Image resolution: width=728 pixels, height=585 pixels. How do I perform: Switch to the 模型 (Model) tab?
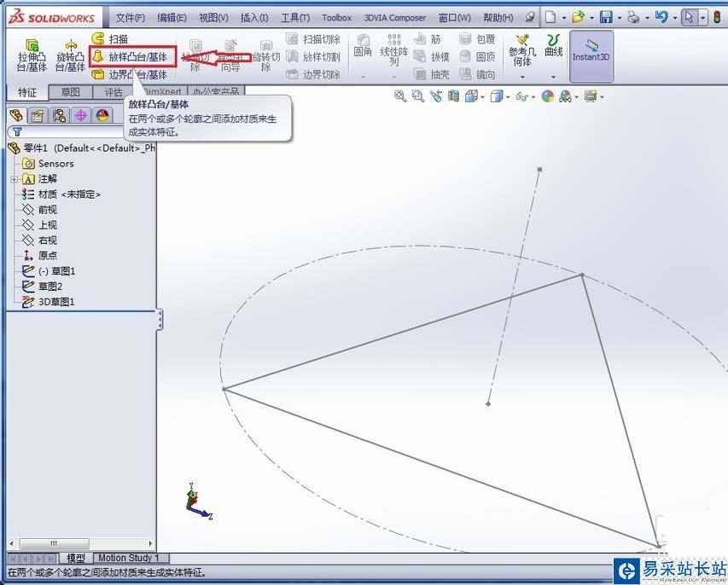pyautogui.click(x=76, y=558)
